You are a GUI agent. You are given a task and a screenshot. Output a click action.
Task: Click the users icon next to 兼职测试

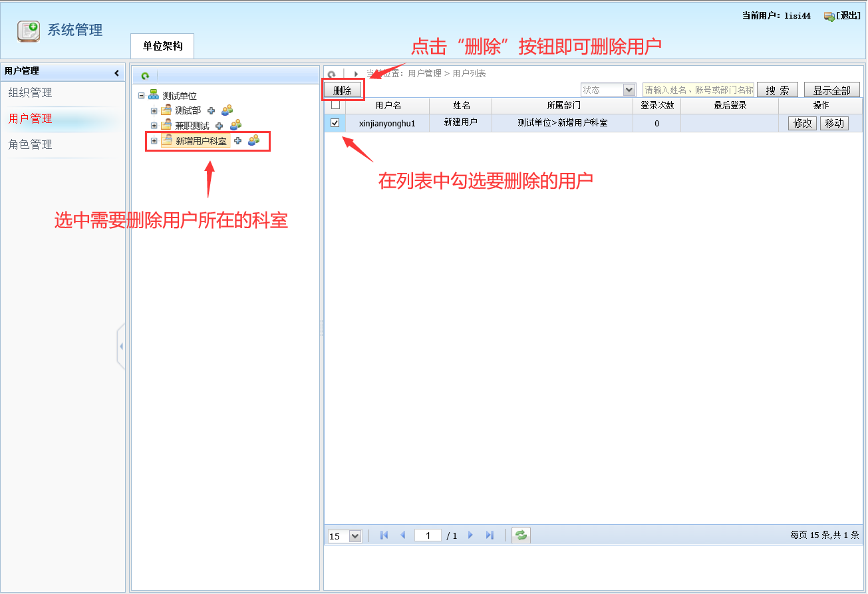point(235,125)
